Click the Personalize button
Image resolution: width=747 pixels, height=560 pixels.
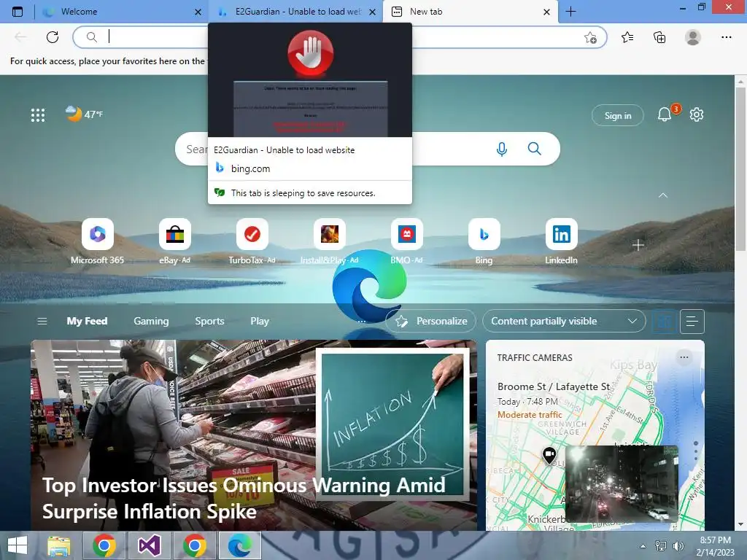click(x=430, y=321)
